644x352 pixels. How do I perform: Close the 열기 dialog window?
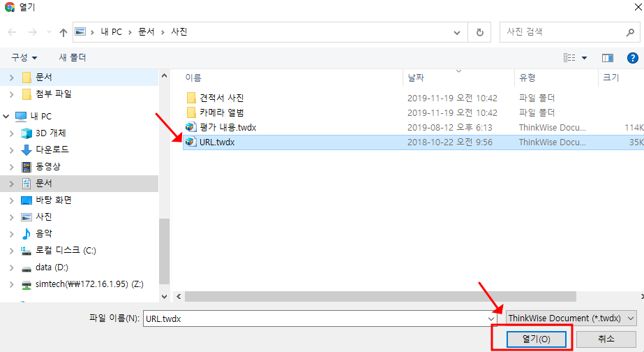[x=638, y=7]
